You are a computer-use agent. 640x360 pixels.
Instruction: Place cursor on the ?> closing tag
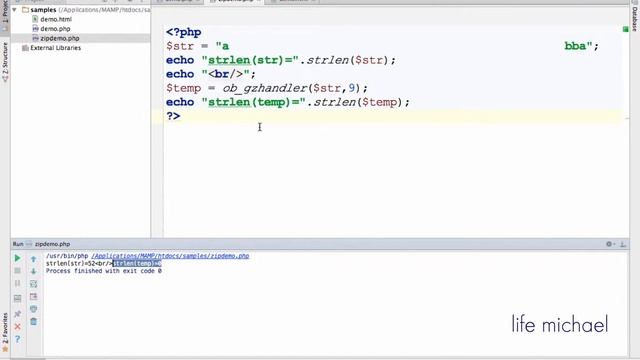pyautogui.click(x=173, y=116)
